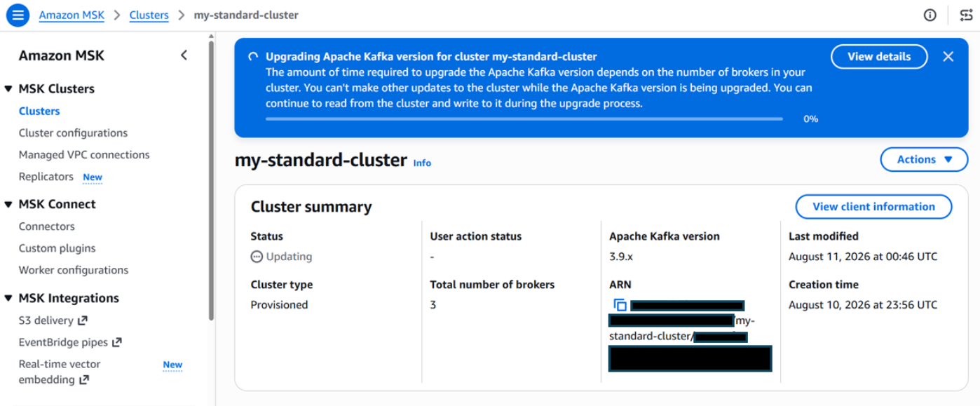This screenshot has width=980, height=406.
Task: Click the Updating status icon
Action: pos(257,257)
